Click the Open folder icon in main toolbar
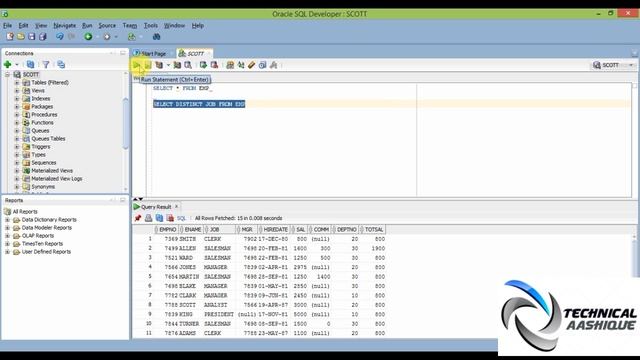Image resolution: width=640 pixels, height=360 pixels. [x=20, y=37]
